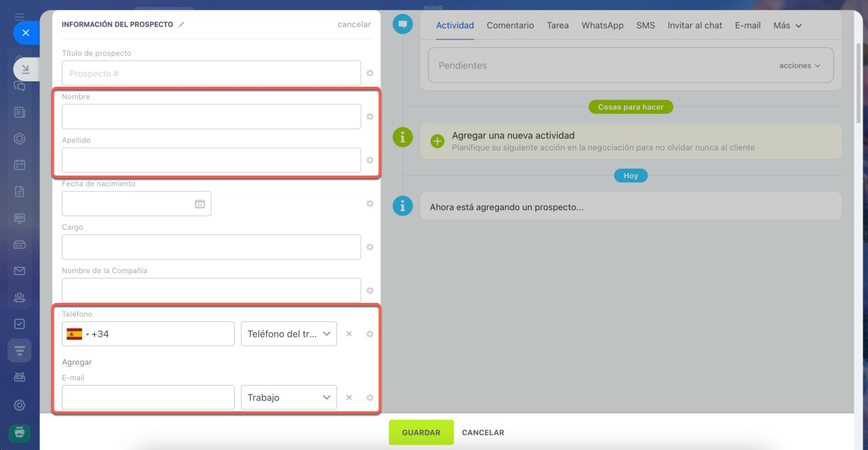Switch to the SMS tab
The height and width of the screenshot is (450, 868).
coord(646,25)
